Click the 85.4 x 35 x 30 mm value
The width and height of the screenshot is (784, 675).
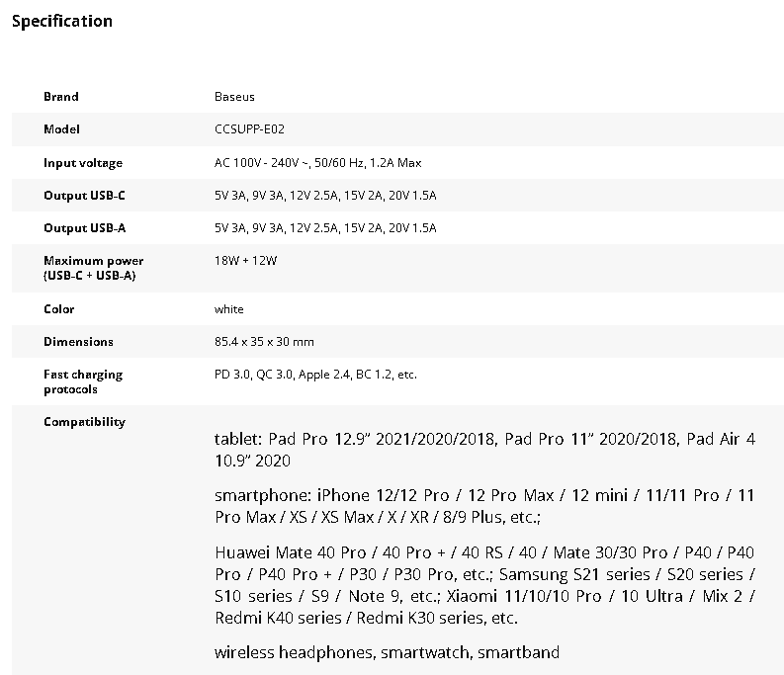click(264, 342)
